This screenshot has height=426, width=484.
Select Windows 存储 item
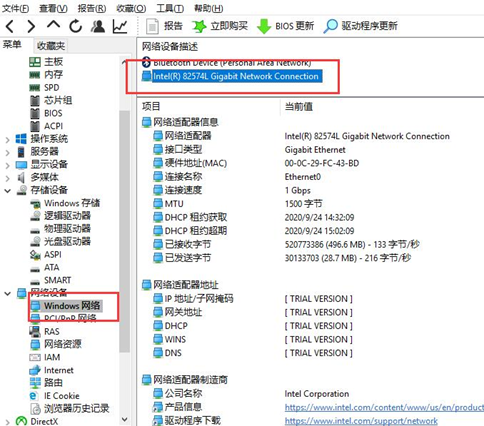(65, 203)
